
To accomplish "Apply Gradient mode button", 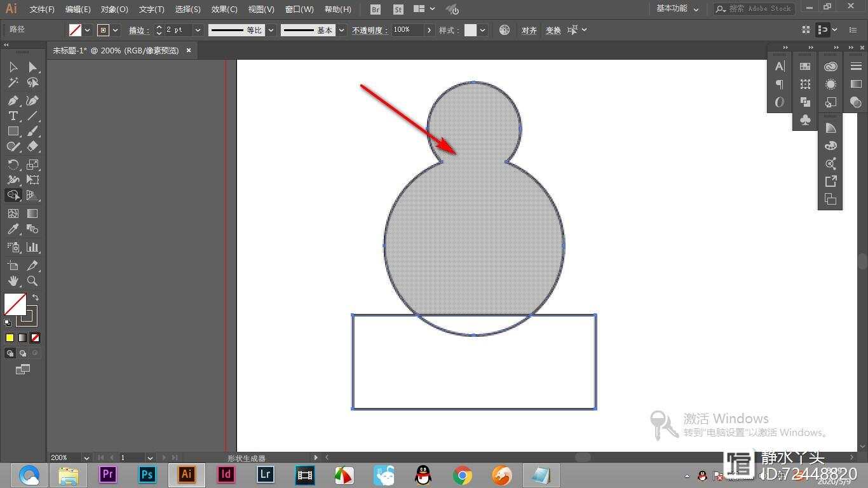I will pyautogui.click(x=22, y=338).
